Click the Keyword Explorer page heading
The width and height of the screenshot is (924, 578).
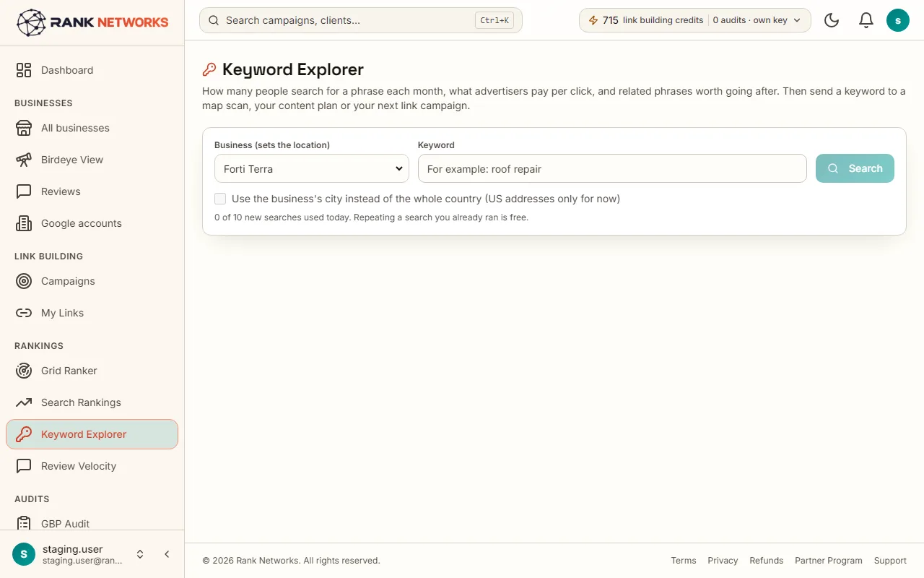coord(293,69)
